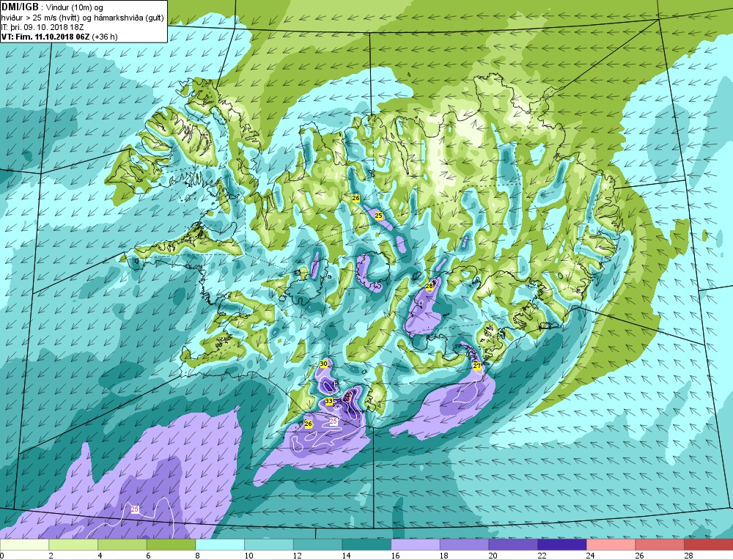733x560 pixels.
Task: Click the light teal 10–12 m/s legend swatch
Action: click(x=268, y=545)
